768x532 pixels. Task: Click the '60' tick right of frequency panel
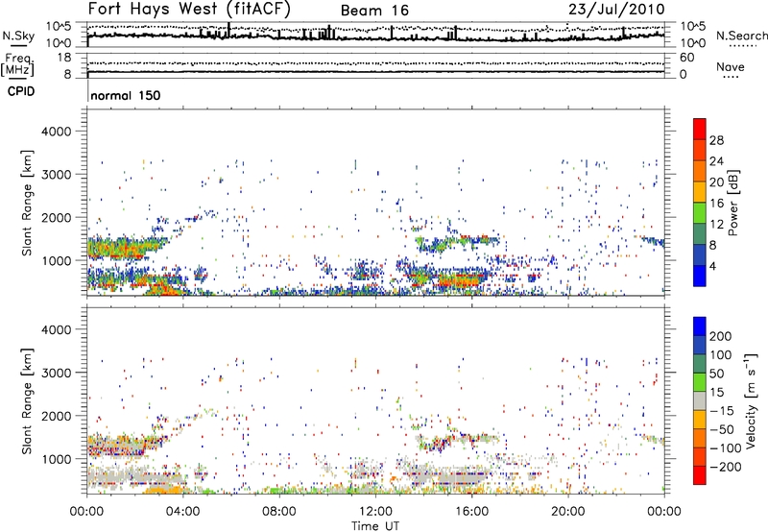686,58
